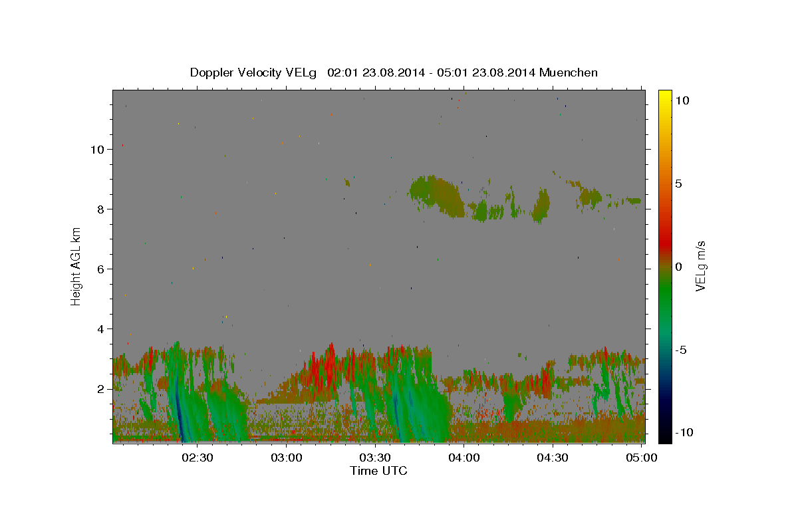Click the height tick label 8
Viewport: 798px width, 532px height.
(x=101, y=209)
